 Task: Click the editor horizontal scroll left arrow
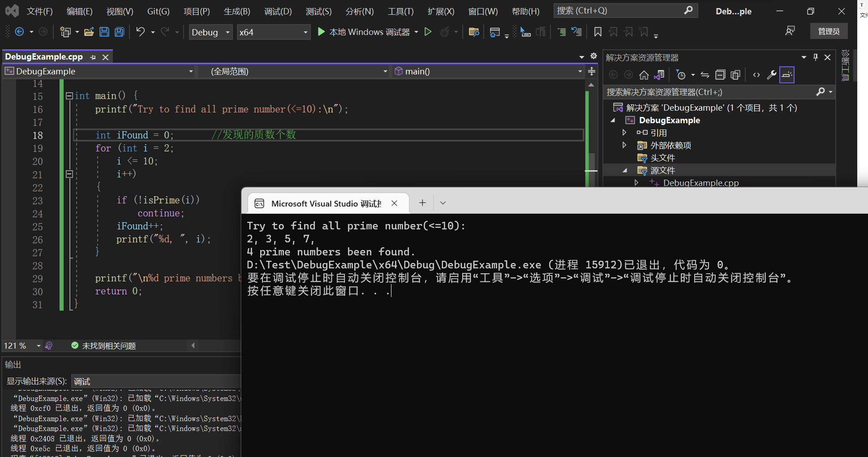tap(193, 345)
